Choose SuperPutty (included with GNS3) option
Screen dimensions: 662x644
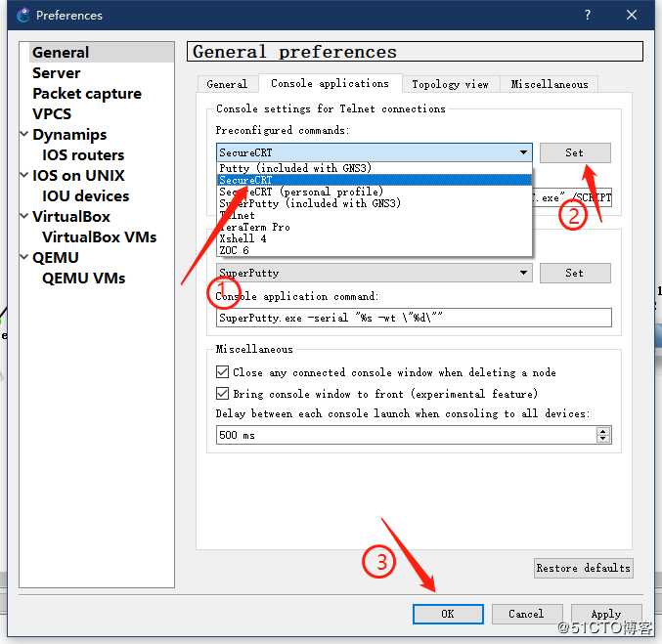(375, 203)
